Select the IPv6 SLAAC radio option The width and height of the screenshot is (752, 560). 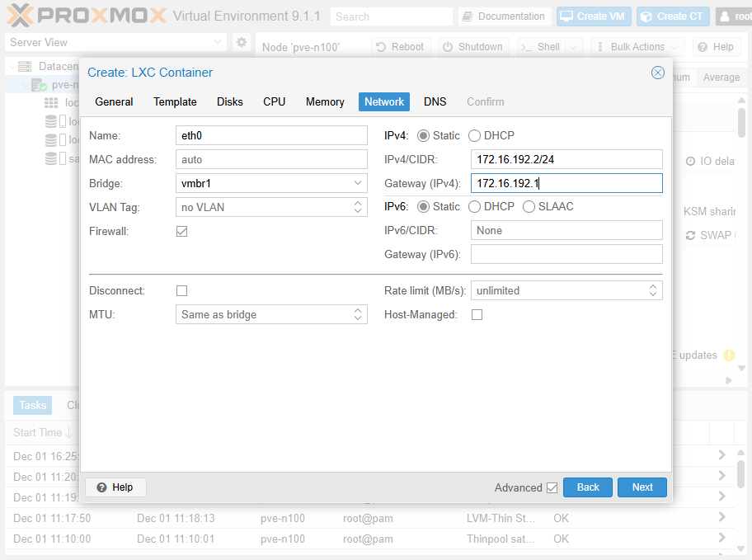529,206
